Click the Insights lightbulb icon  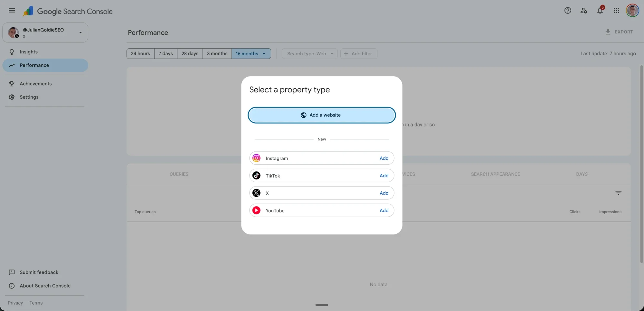coord(12,52)
